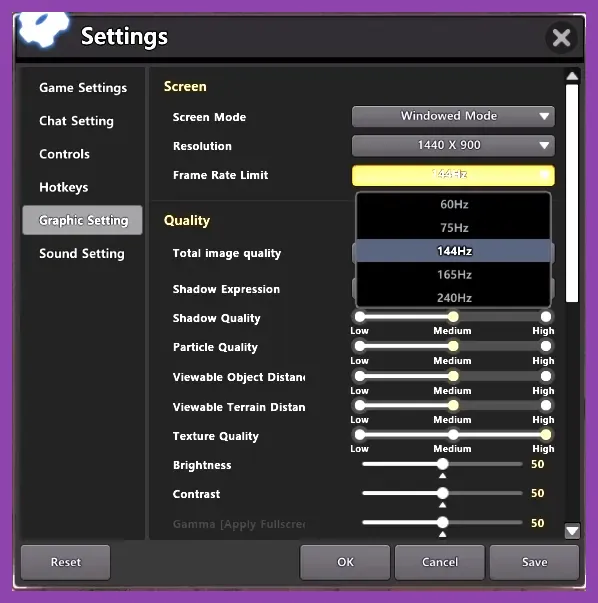
Task: Open the Controls tab
Action: (x=65, y=154)
